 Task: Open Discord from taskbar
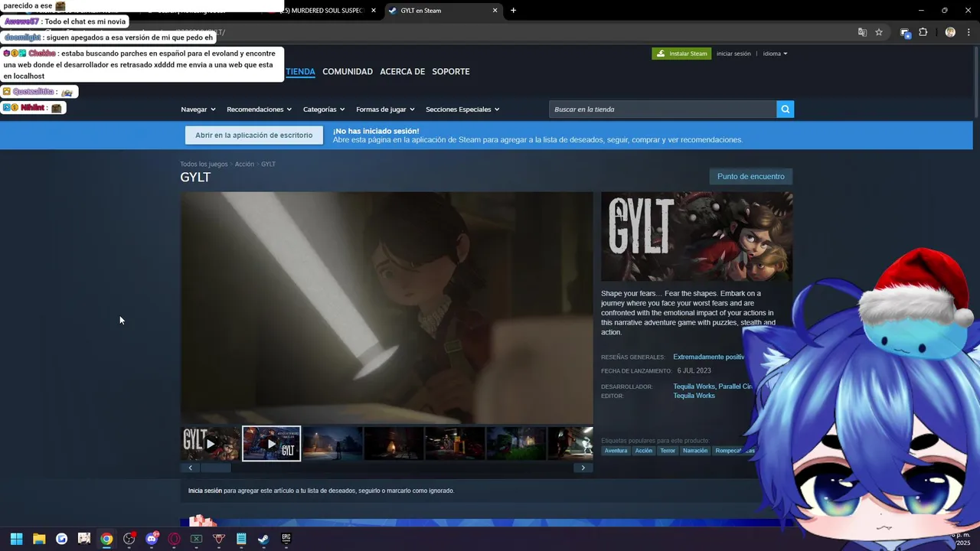[x=152, y=539]
